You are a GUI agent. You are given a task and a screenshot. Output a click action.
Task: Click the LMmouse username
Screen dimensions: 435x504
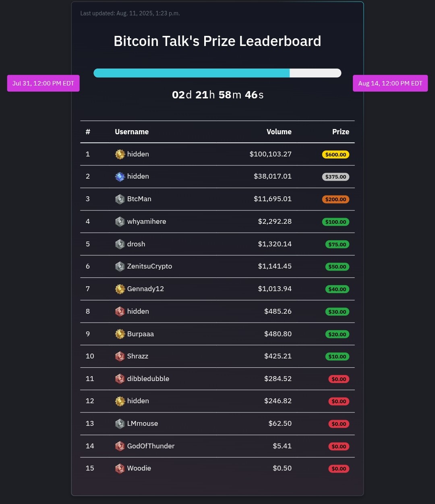[143, 423]
